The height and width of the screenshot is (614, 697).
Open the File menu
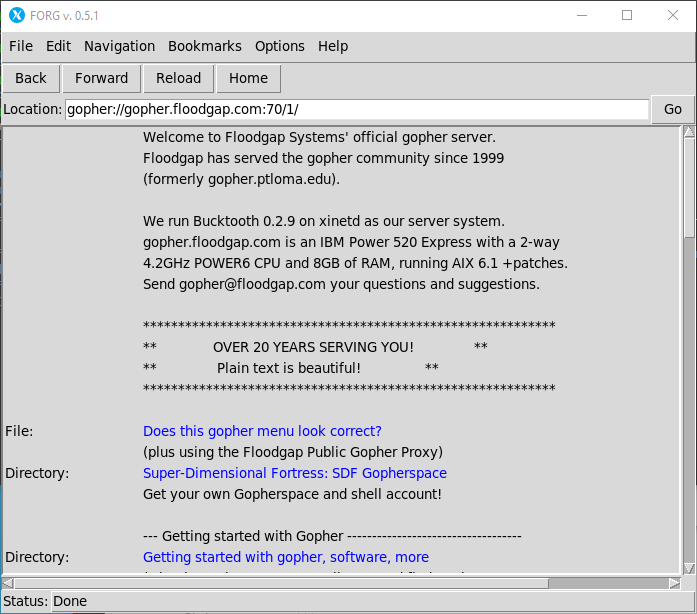[x=21, y=46]
